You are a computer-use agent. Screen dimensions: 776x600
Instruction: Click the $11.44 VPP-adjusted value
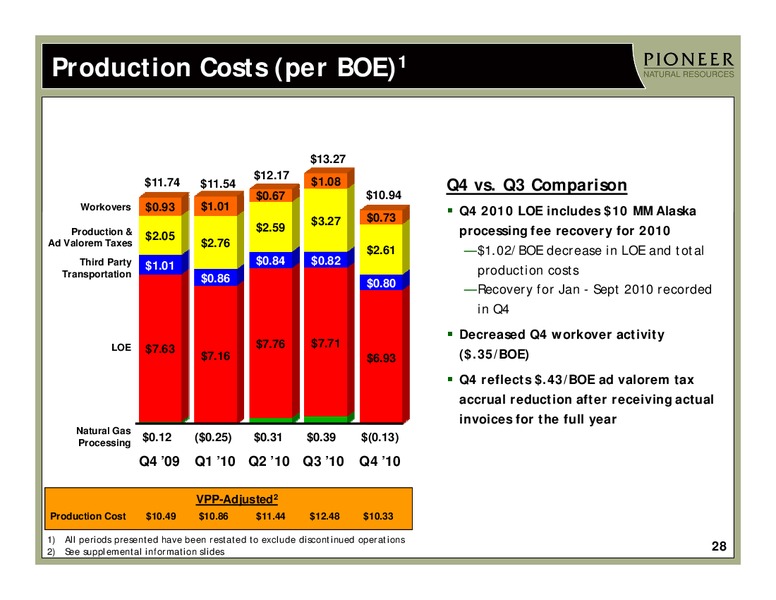tap(270, 516)
